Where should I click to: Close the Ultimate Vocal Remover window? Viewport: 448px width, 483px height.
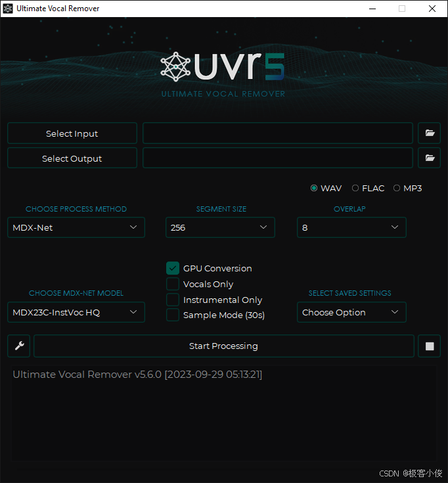432,9
